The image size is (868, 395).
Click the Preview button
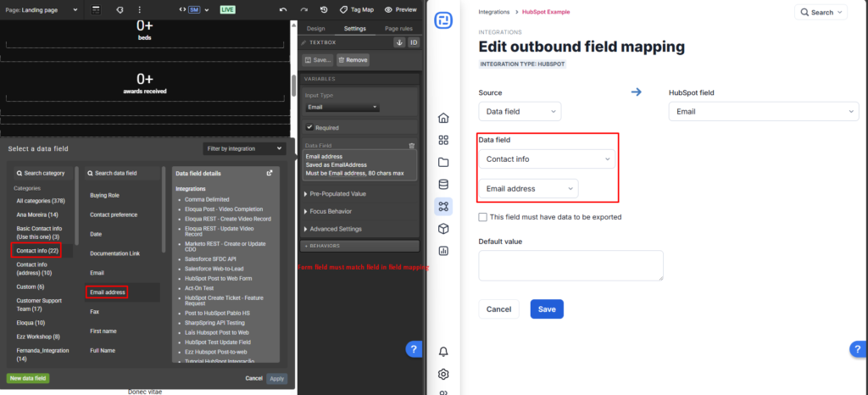(401, 10)
